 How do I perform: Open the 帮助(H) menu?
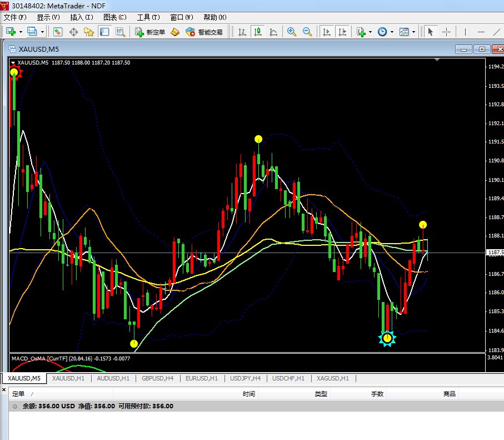point(215,17)
